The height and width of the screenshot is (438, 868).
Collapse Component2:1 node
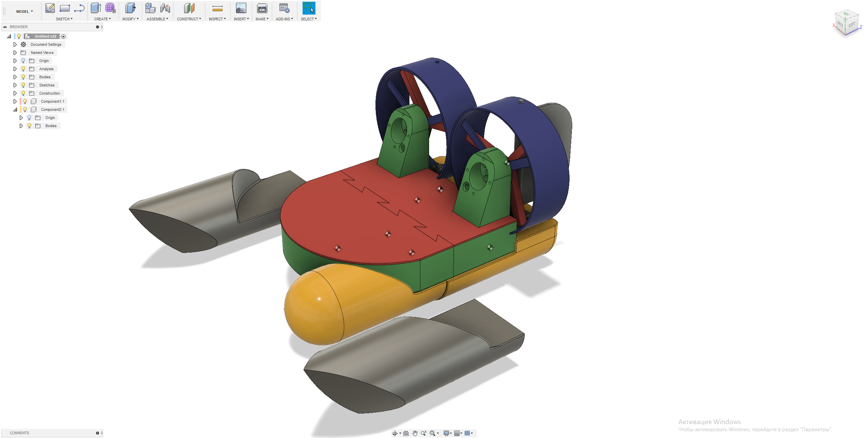[x=15, y=109]
